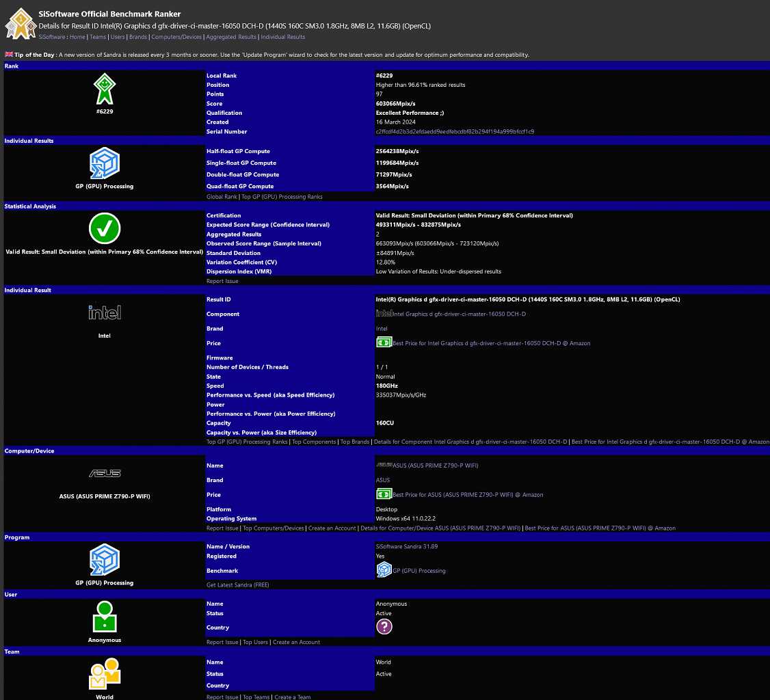Click small ASUS logo beside device name
Screen dimensions: 770x700
(x=384, y=464)
